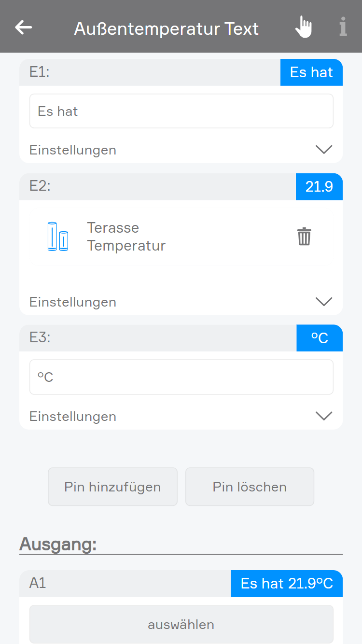
Task: Click the blue '21.9' value badge
Action: (319, 186)
